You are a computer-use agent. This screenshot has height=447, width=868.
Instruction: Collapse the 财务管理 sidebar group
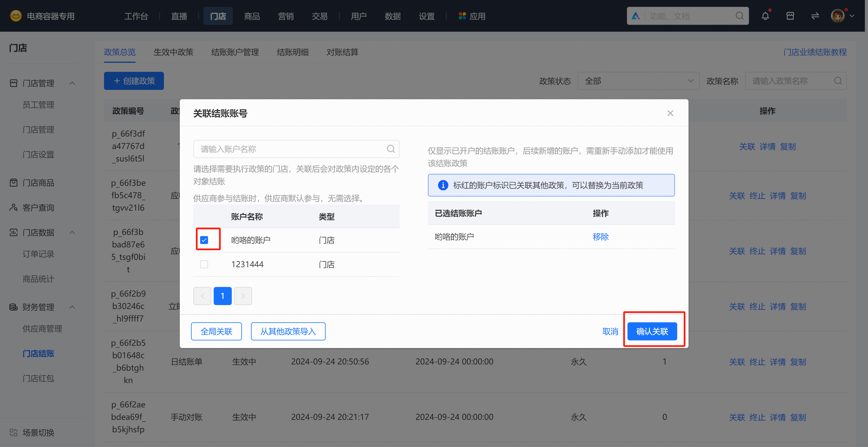(72, 307)
